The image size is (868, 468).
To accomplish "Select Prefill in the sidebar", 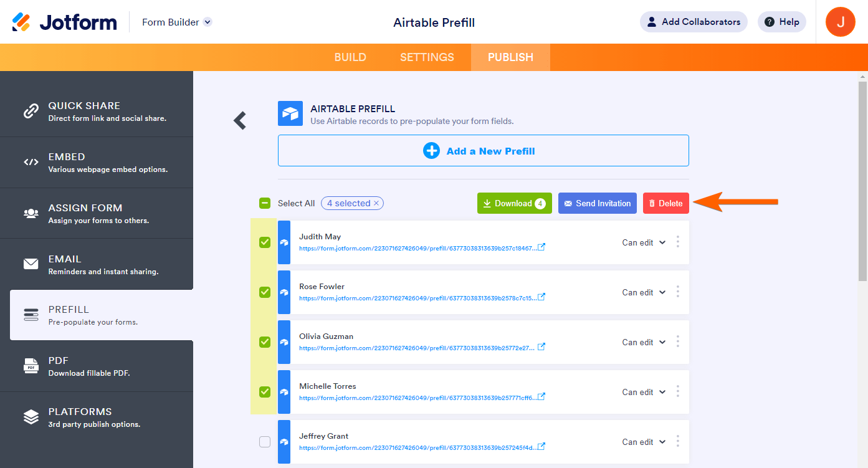I will click(102, 315).
